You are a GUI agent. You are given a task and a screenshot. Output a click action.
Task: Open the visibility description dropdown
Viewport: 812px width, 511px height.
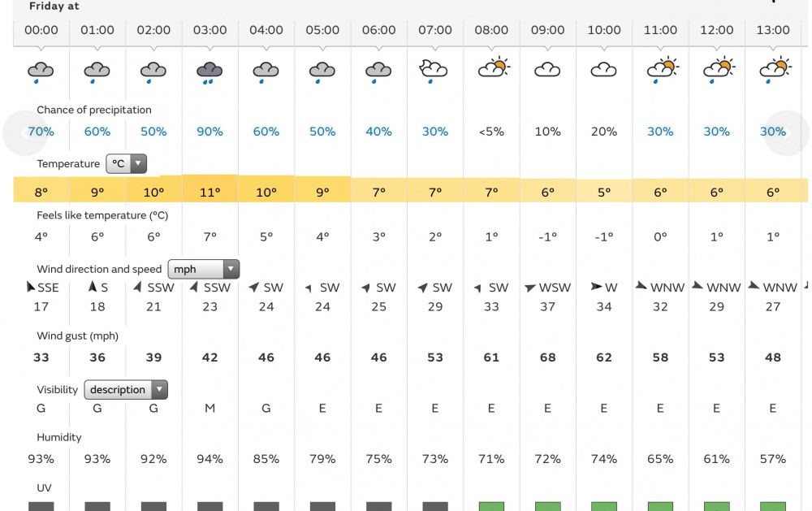point(125,390)
